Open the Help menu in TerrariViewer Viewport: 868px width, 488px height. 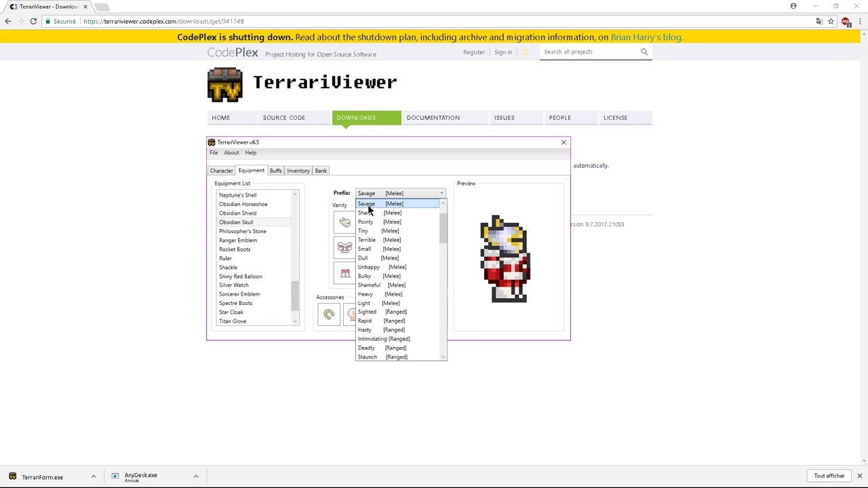[x=251, y=152]
